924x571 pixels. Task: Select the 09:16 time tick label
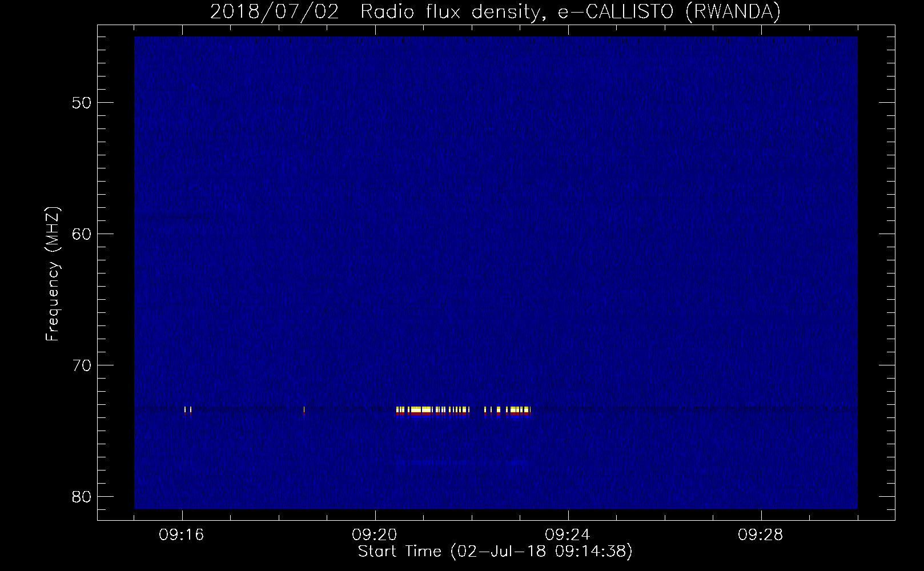coord(182,535)
